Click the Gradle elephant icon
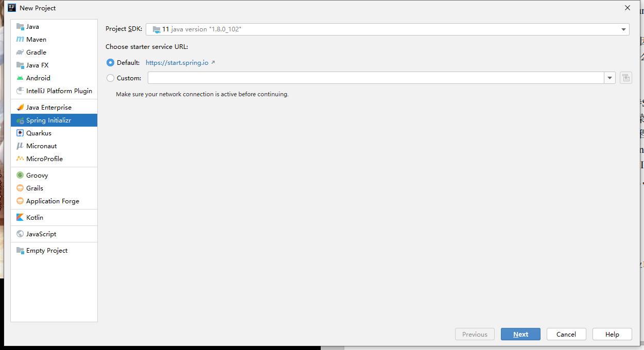The image size is (644, 350). pyautogui.click(x=20, y=52)
